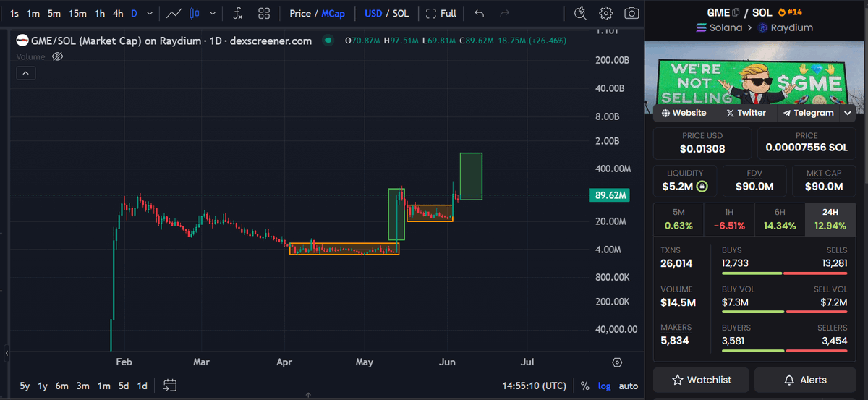Viewport: 868px width, 400px height.
Task: Open price Alerts
Action: point(805,380)
